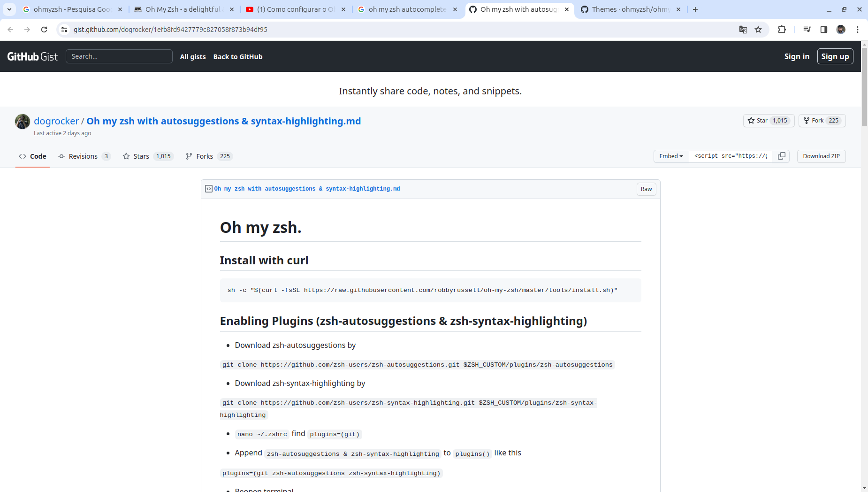Viewport: 868px width, 492px height.
Task: Open Chrome three-dot menu
Action: click(x=858, y=30)
